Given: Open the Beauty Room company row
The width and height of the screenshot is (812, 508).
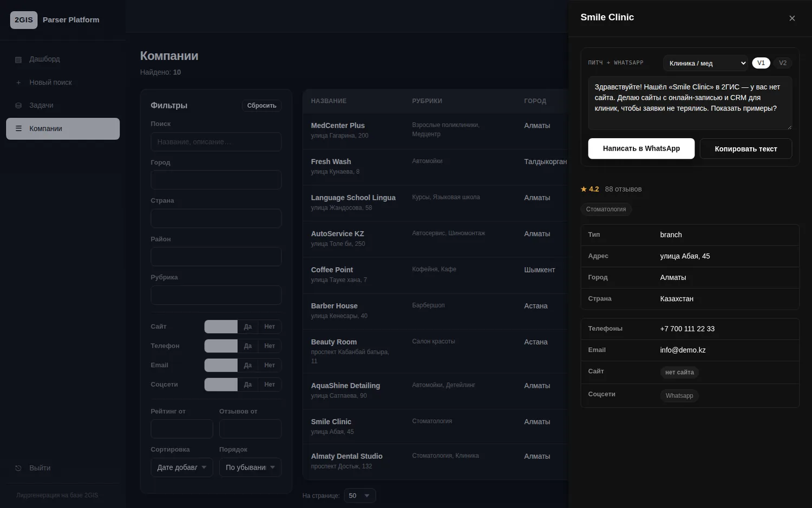Looking at the screenshot, I should click(435, 351).
